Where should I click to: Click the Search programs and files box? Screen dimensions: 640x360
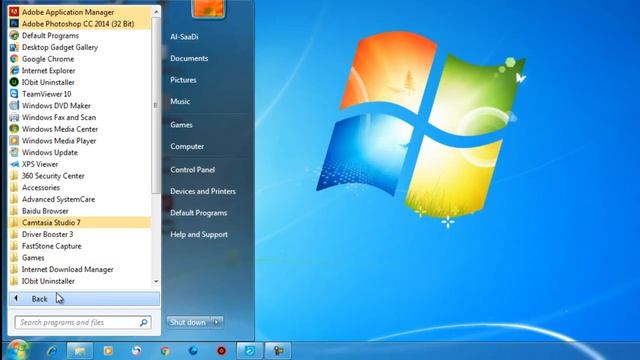(x=83, y=322)
